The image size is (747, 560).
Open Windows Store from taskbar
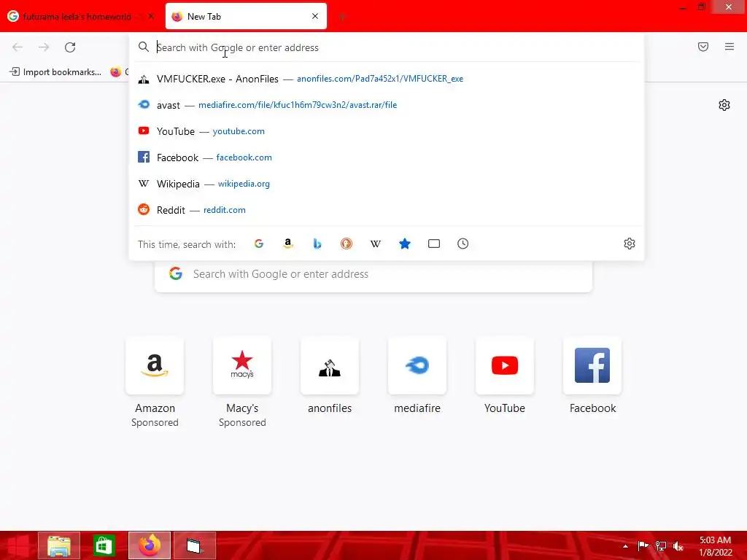pyautogui.click(x=104, y=545)
